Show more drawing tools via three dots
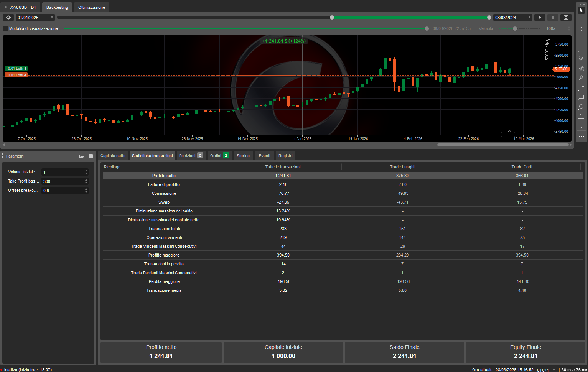Screen dimensions: 588x372 click(x=581, y=136)
